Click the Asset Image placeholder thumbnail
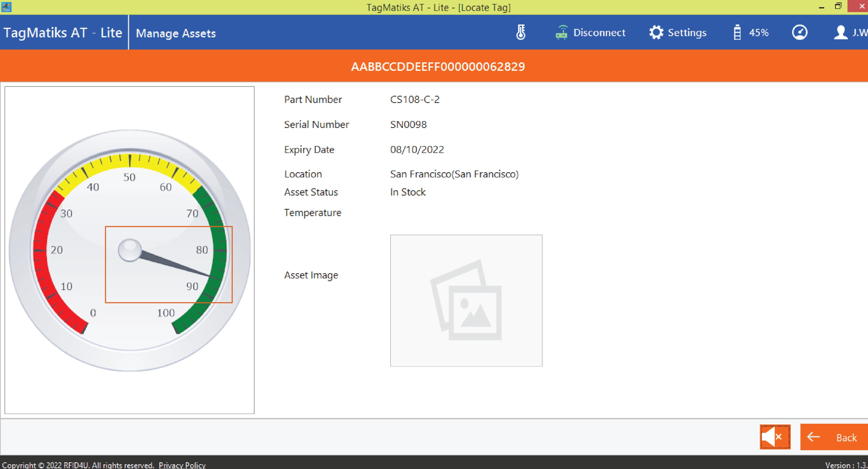This screenshot has height=469, width=868. coord(466,300)
